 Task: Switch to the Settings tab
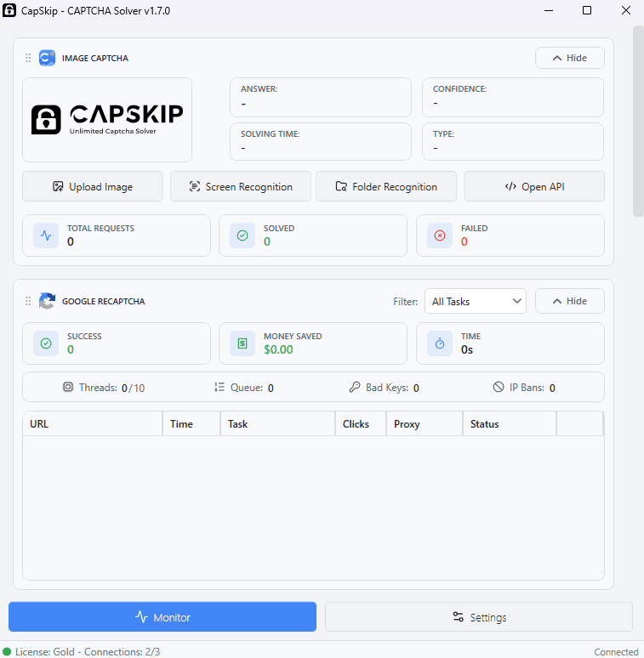479,617
